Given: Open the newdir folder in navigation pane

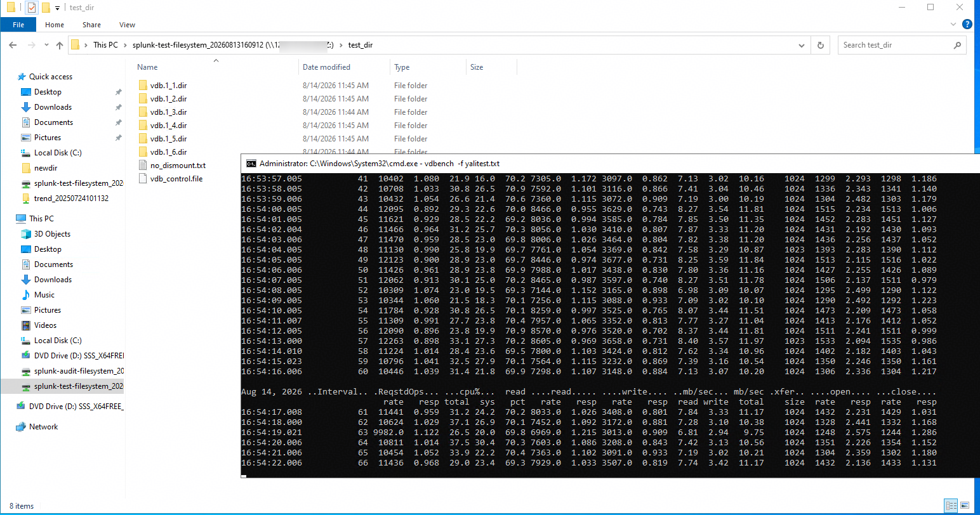Looking at the screenshot, I should coord(46,168).
